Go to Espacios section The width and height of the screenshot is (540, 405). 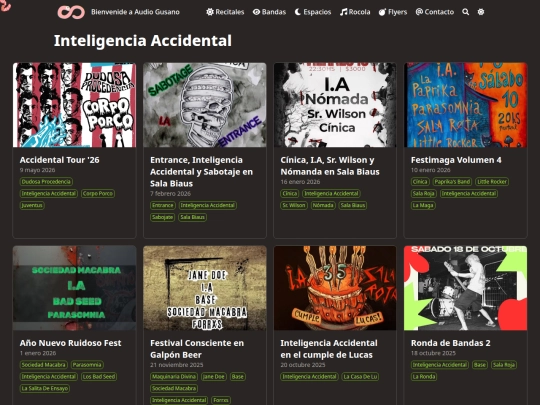tap(313, 12)
